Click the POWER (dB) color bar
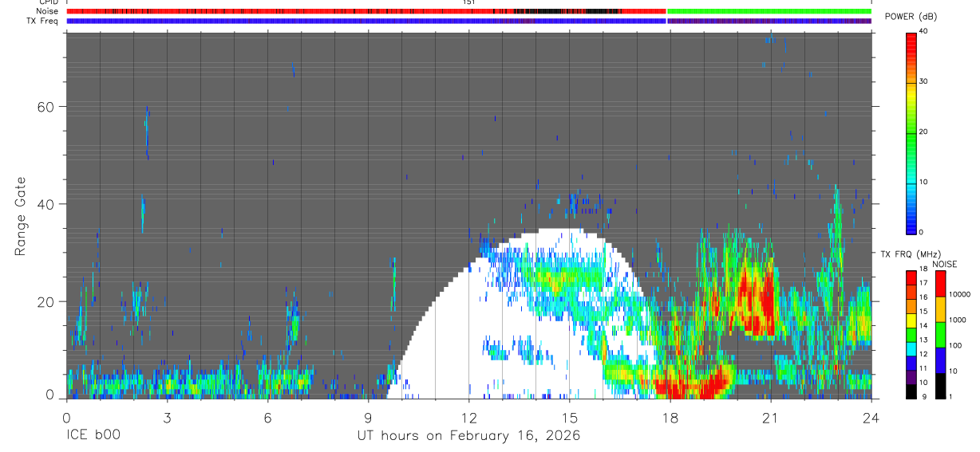This screenshot has height=452, width=980. [x=911, y=132]
